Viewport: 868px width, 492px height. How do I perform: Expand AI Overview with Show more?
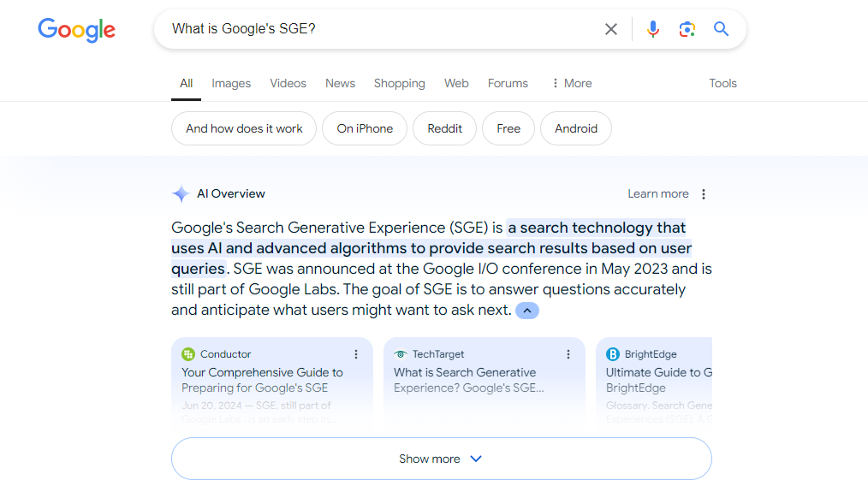click(441, 459)
